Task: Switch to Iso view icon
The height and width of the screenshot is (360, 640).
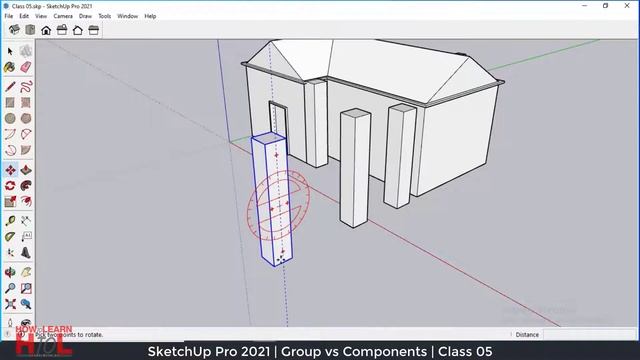Action: point(14,30)
